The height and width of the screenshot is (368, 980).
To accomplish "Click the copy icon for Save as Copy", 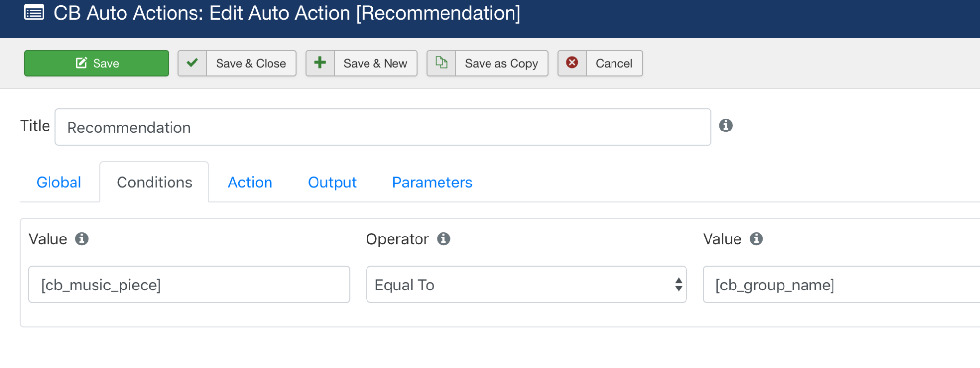I will click(x=441, y=63).
